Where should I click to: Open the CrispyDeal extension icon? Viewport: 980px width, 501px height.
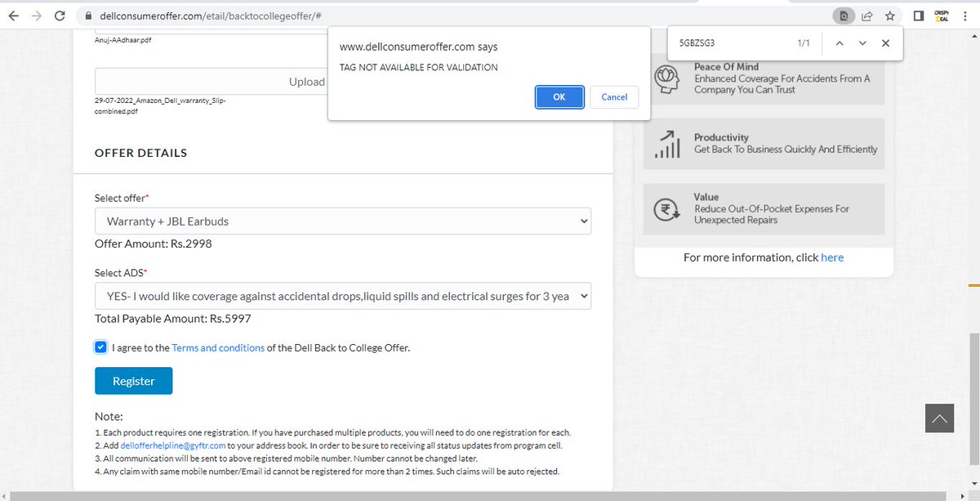pyautogui.click(x=940, y=16)
